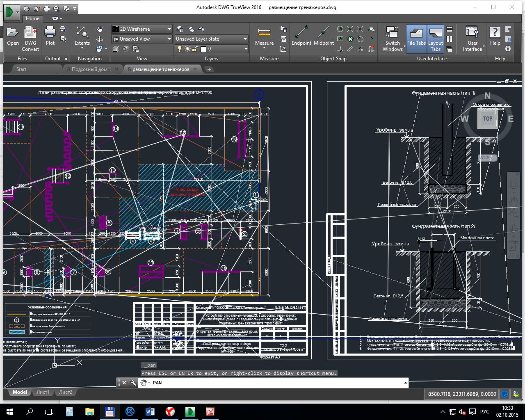Close the размещение тренажеров file tab
525x420 pixels.
coord(195,69)
